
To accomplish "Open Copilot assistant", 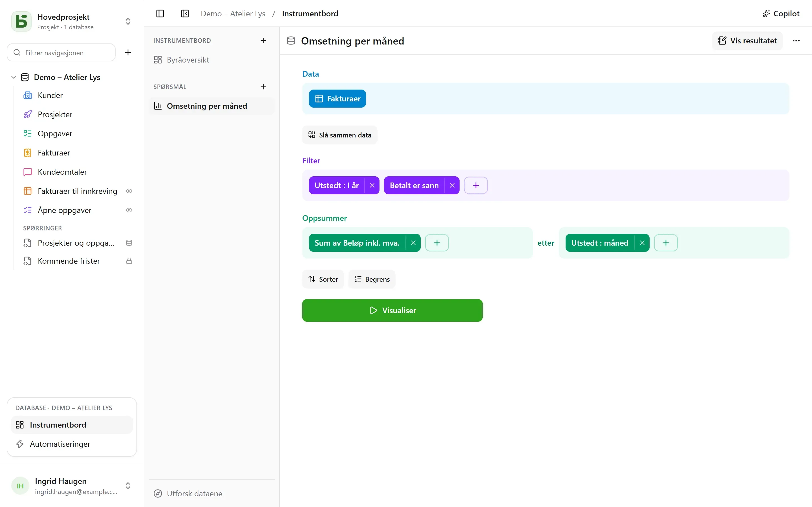I will 780,14.
